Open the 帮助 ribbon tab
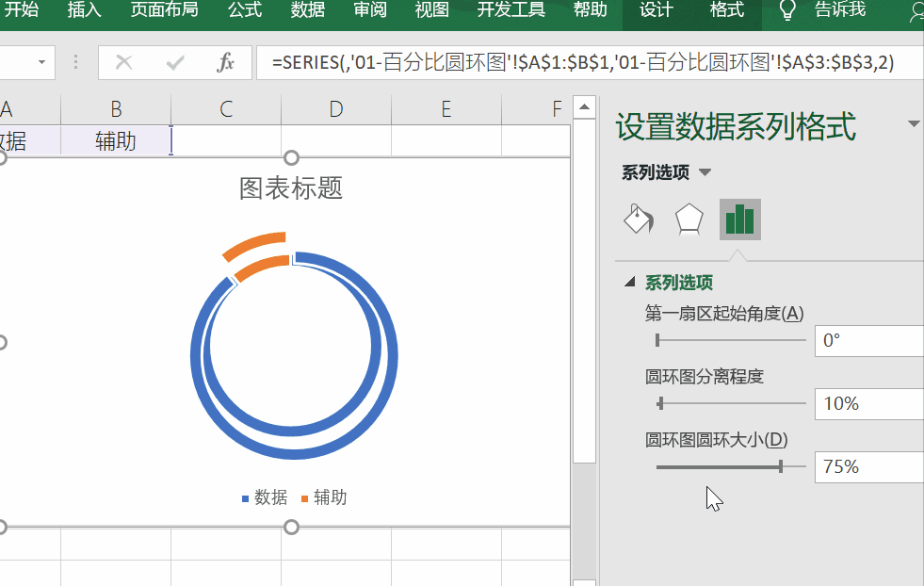 (590, 9)
